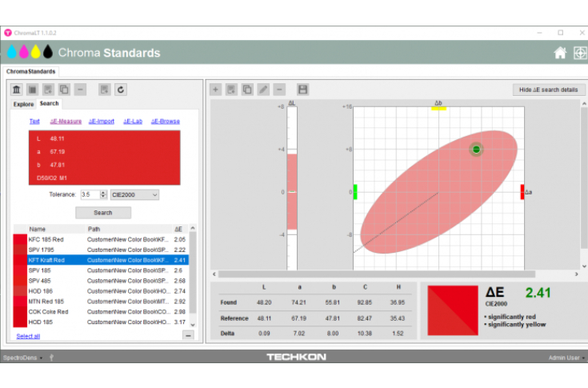Click the target crosshair icon in header
Viewport: 588px width, 388px height.
tap(580, 53)
